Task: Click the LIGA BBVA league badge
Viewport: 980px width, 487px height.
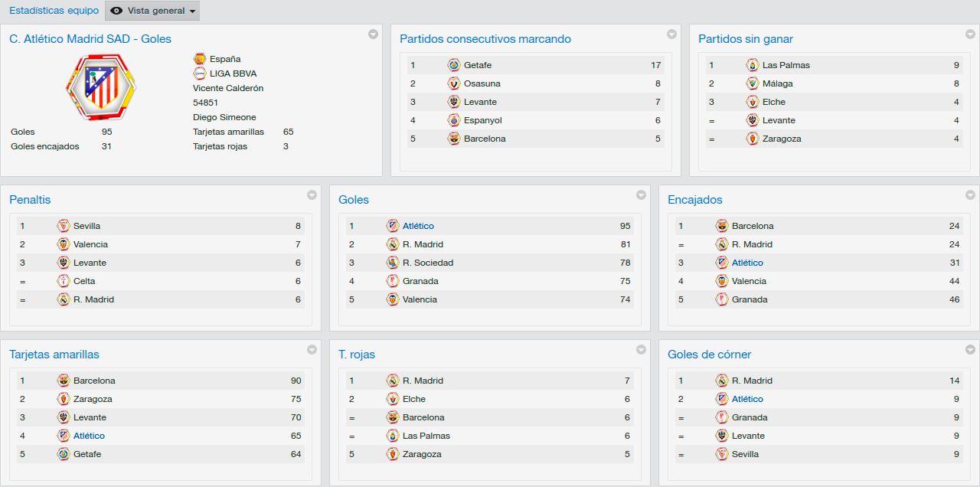Action: (200, 74)
